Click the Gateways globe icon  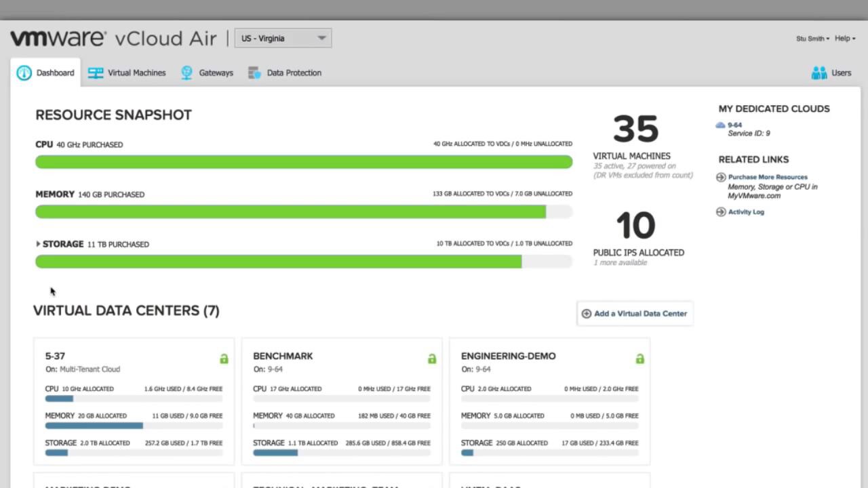click(x=186, y=73)
